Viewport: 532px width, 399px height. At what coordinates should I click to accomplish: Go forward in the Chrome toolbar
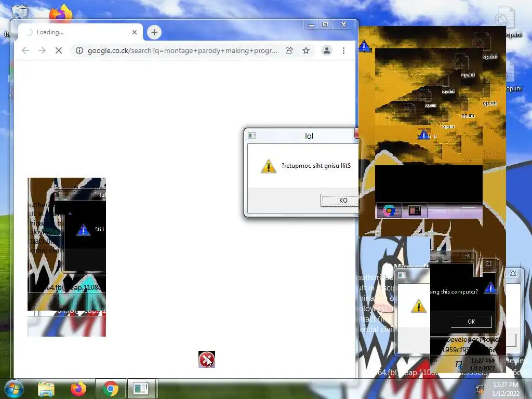coord(42,50)
